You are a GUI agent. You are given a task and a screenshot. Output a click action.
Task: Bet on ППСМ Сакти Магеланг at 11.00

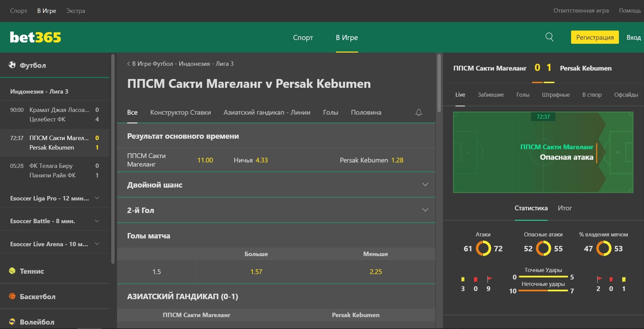[x=170, y=160]
